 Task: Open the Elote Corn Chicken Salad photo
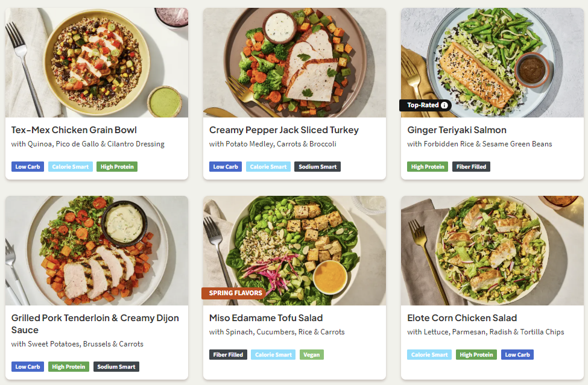point(492,251)
